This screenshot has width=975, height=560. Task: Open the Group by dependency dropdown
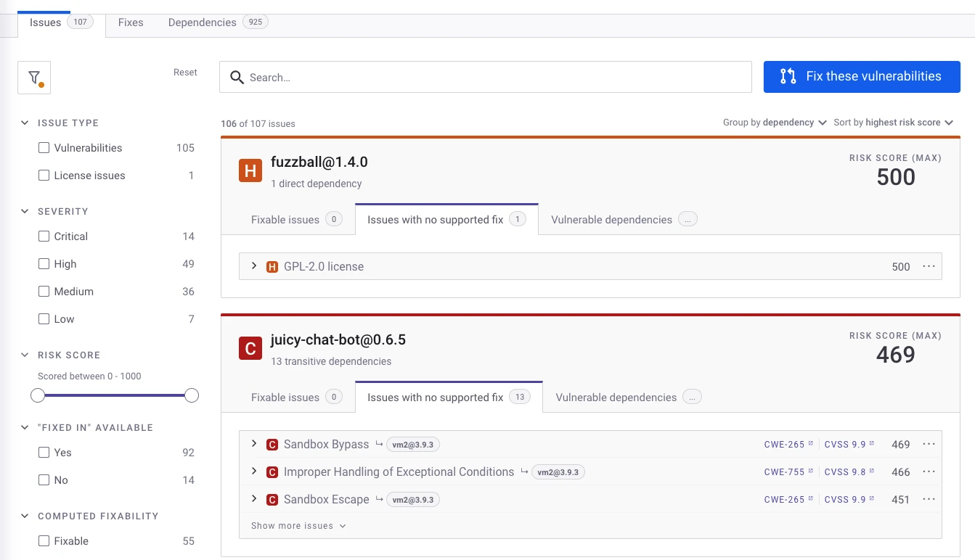coord(775,123)
